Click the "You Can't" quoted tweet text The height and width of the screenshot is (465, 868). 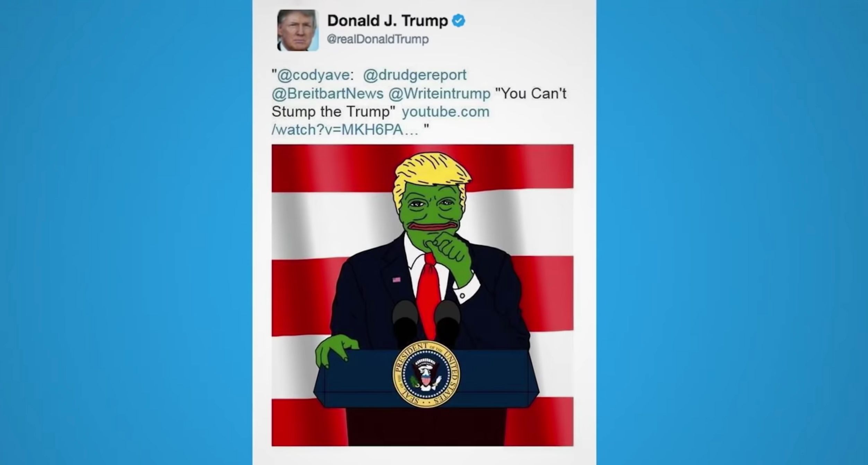[x=531, y=93]
